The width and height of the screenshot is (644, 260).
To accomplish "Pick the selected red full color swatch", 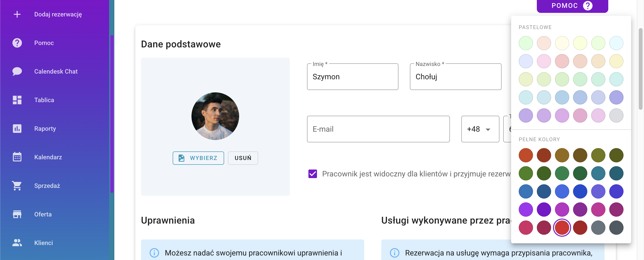I will point(562,228).
